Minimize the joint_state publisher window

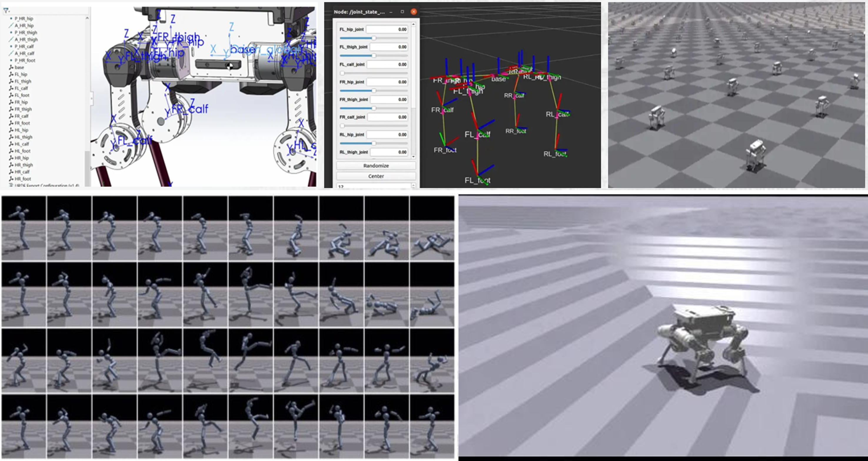click(391, 12)
